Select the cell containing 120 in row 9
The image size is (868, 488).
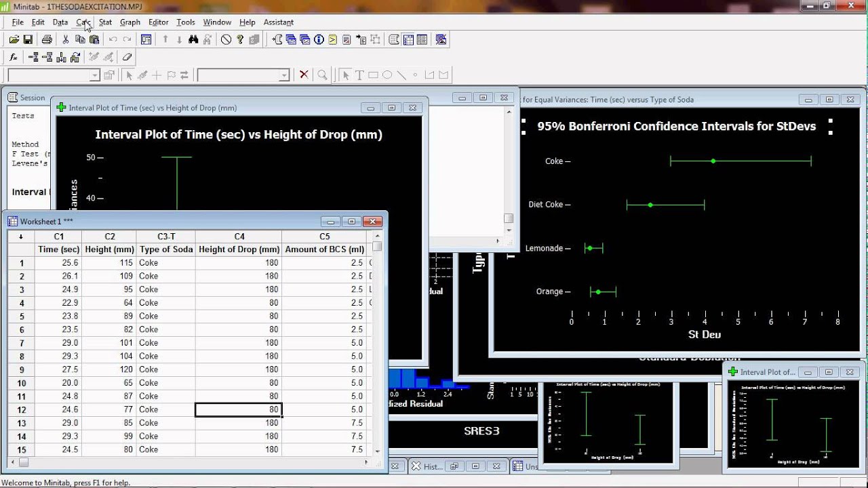tap(110, 369)
